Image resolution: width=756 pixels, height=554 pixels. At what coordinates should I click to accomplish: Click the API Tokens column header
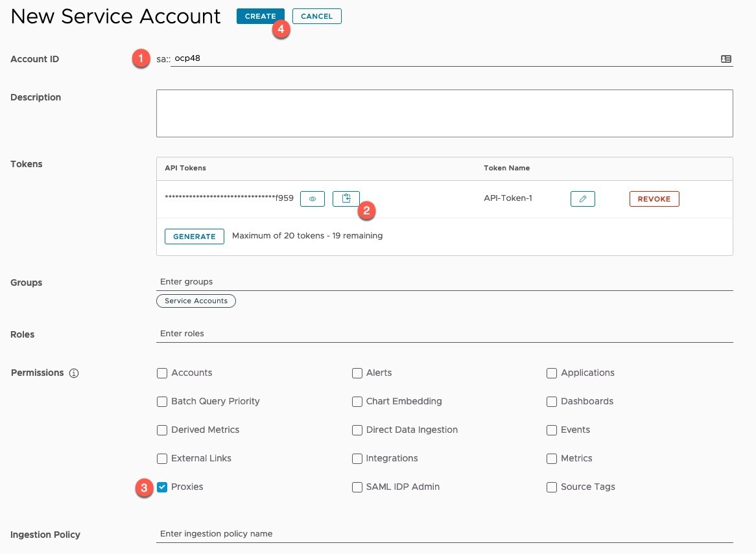point(185,168)
